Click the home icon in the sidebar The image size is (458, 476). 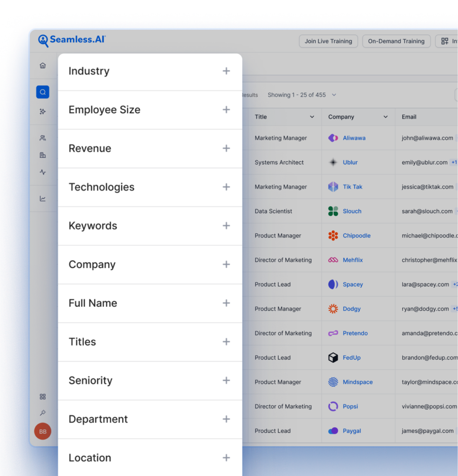pyautogui.click(x=43, y=66)
